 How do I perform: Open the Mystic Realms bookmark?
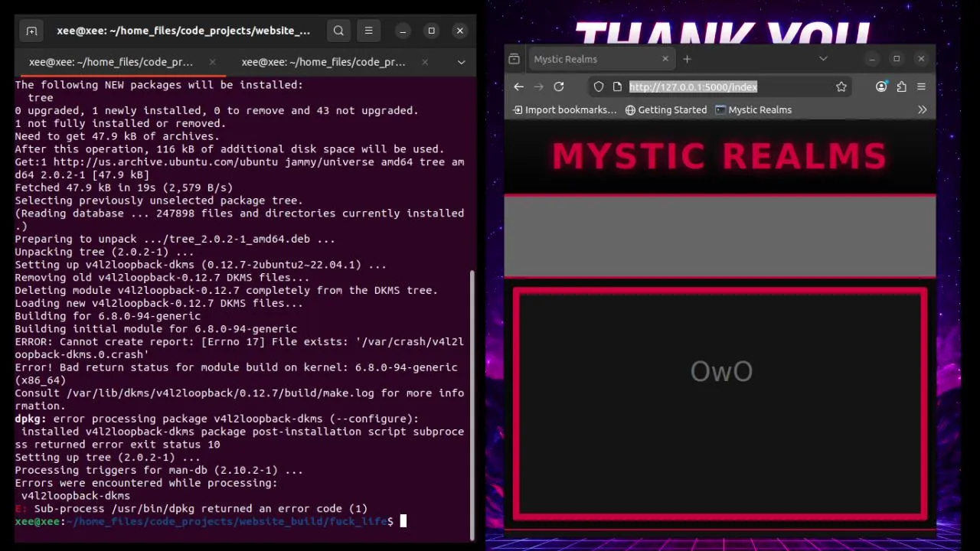pyautogui.click(x=753, y=109)
